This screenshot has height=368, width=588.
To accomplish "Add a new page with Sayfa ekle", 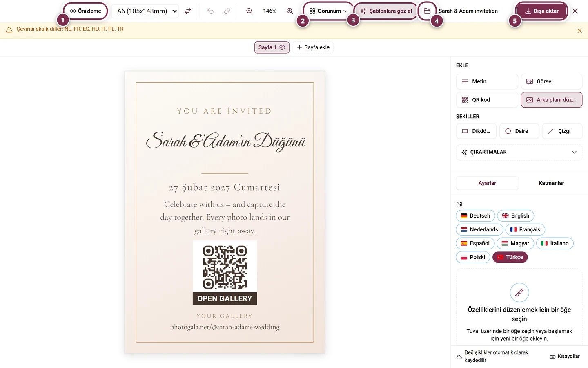I will pyautogui.click(x=313, y=47).
